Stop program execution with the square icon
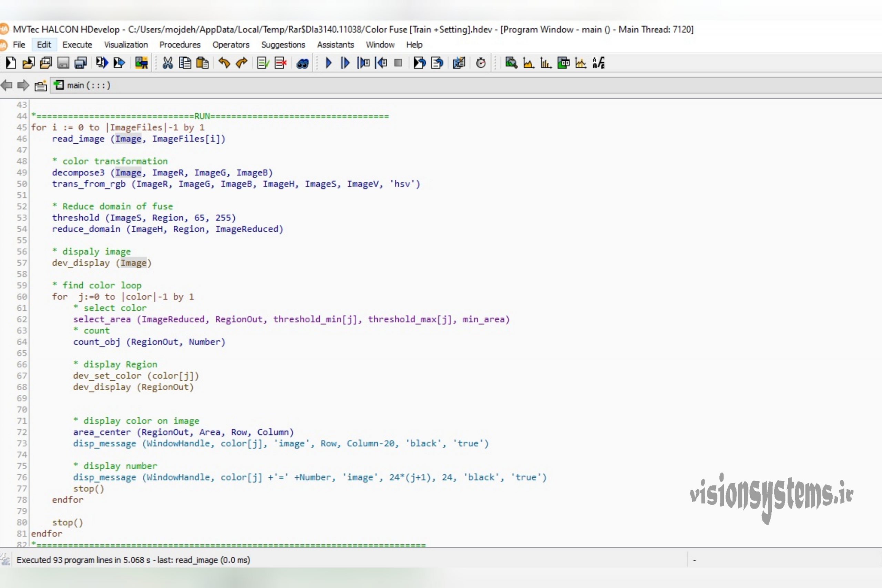This screenshot has height=588, width=882. pyautogui.click(x=398, y=63)
